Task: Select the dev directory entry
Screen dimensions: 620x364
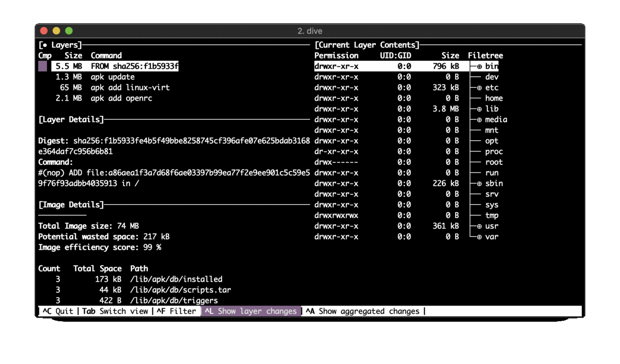Action: pyautogui.click(x=492, y=77)
